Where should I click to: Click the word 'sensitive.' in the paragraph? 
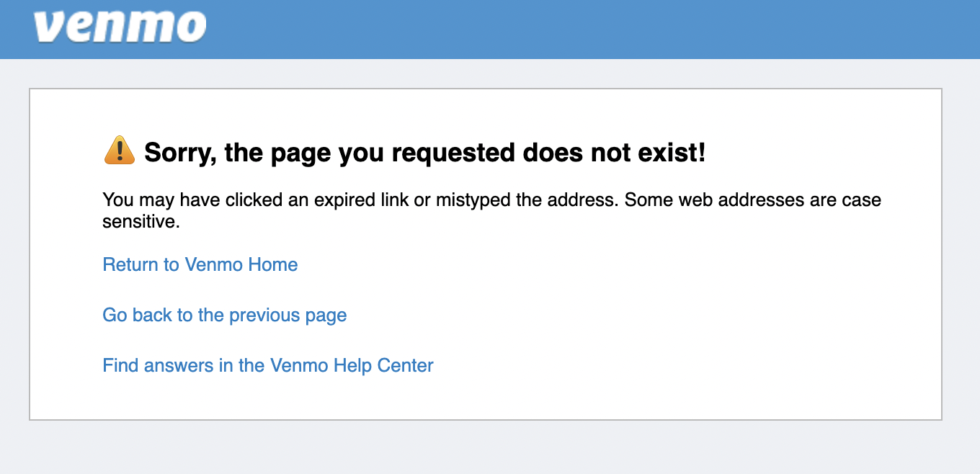tap(141, 222)
